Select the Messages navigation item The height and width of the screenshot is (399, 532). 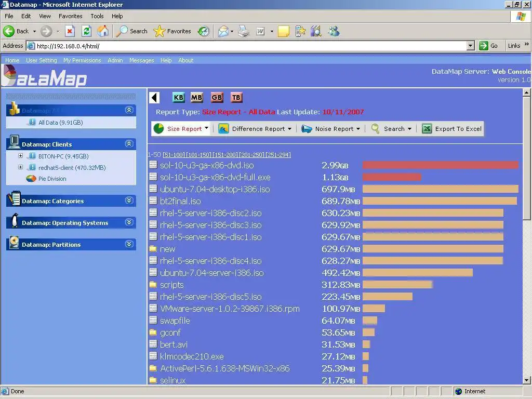(141, 60)
